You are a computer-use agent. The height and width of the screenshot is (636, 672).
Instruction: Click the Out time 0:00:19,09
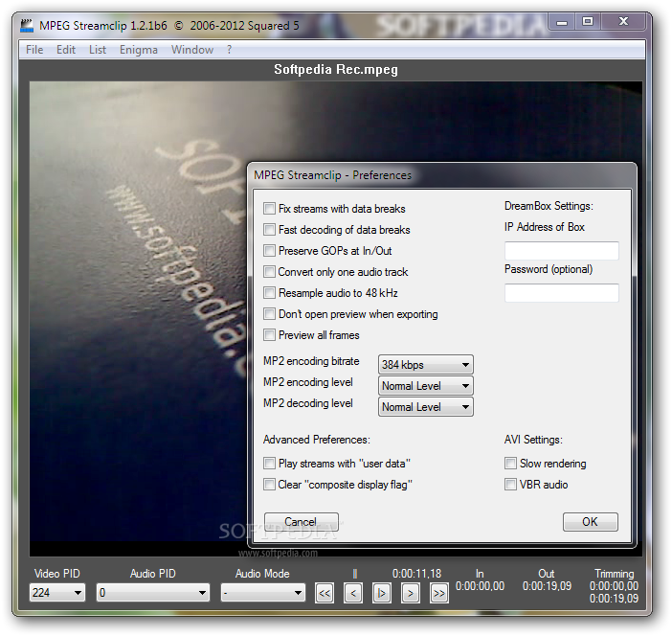click(x=547, y=586)
